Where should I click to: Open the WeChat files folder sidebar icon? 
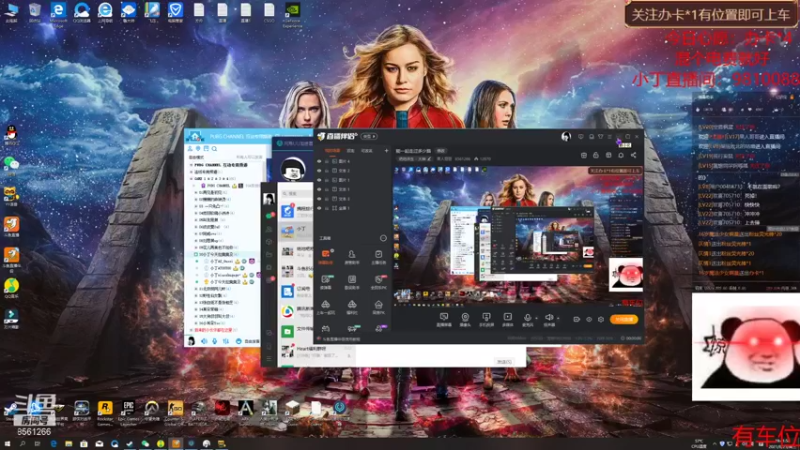click(269, 254)
